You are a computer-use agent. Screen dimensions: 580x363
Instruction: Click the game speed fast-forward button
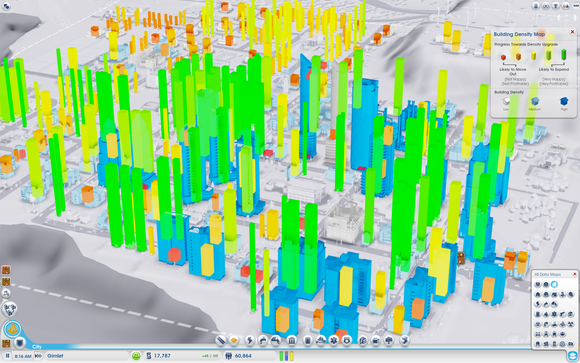tap(38, 356)
